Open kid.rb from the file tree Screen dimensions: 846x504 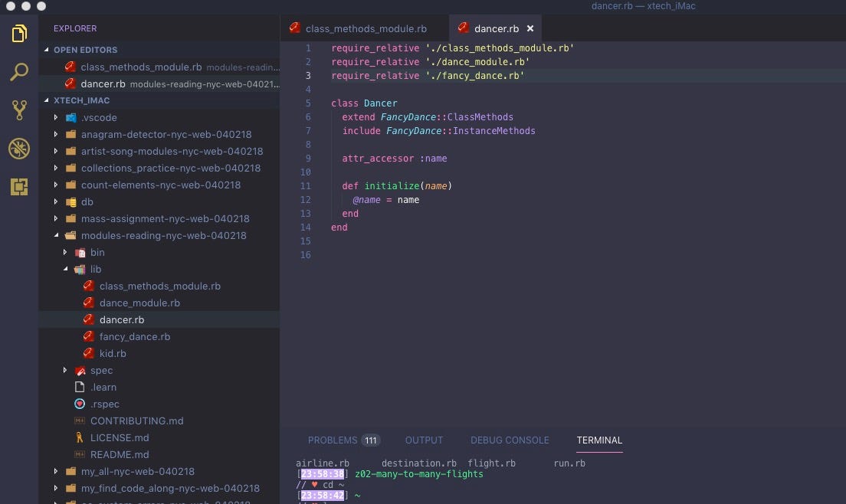click(x=113, y=353)
